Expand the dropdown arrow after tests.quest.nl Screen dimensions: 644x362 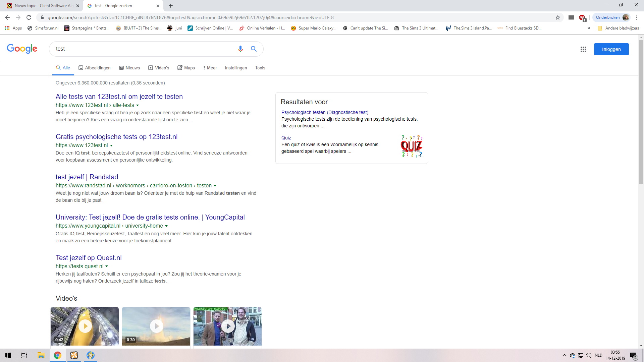pos(107,266)
